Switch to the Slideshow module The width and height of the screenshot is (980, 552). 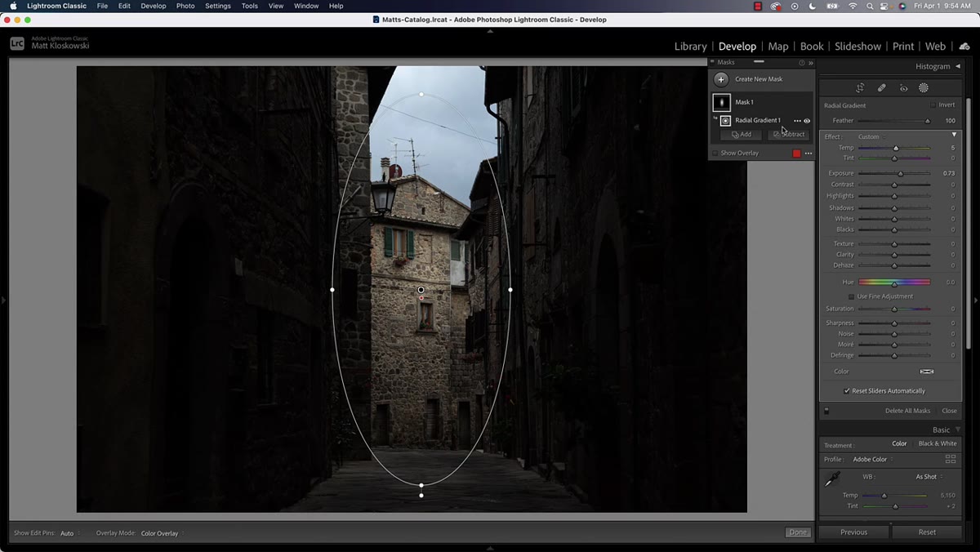pos(857,47)
